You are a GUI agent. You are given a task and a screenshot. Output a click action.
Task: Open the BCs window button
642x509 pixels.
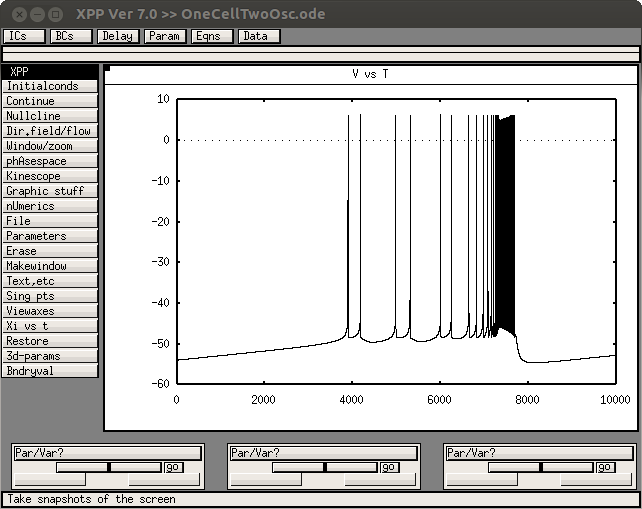click(71, 36)
